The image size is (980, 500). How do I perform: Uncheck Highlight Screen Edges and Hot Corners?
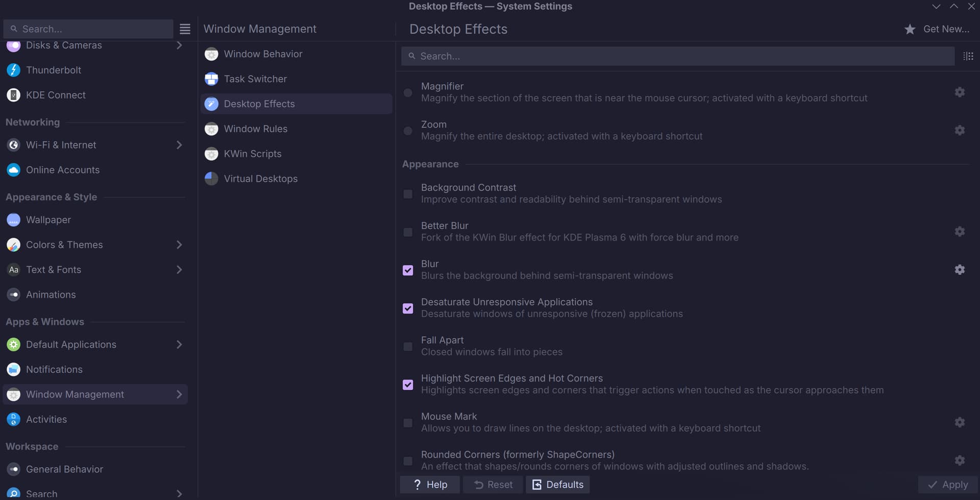[408, 385]
